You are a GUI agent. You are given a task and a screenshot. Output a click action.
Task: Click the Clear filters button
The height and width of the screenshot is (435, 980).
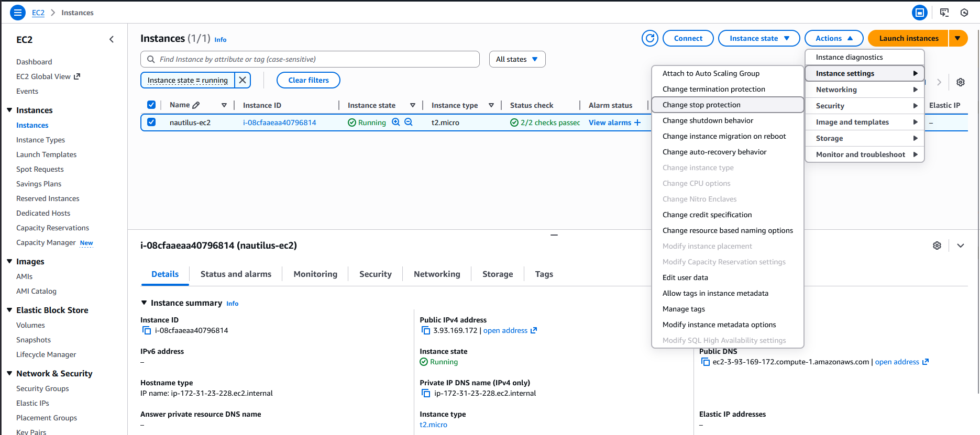point(309,80)
